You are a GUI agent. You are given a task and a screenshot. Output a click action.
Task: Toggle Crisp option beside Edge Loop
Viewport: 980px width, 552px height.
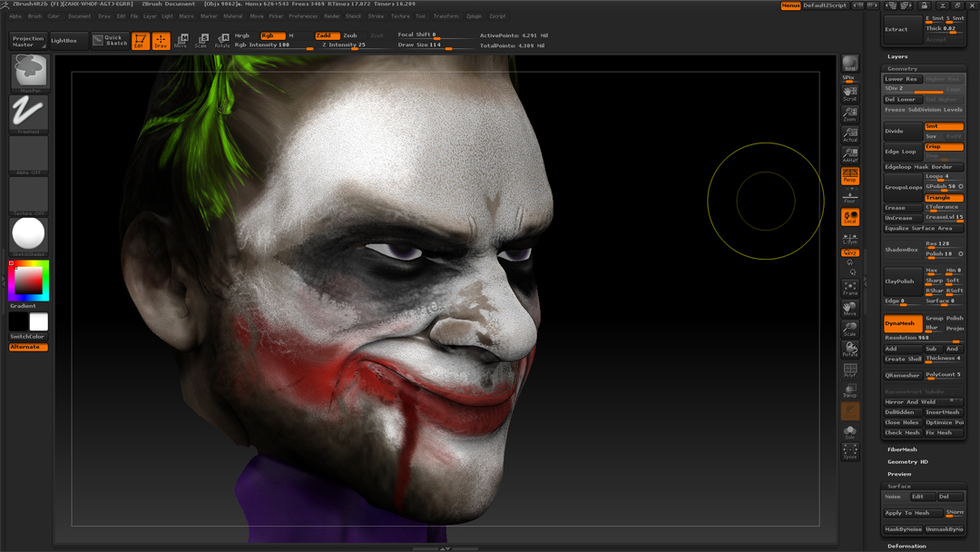(944, 147)
